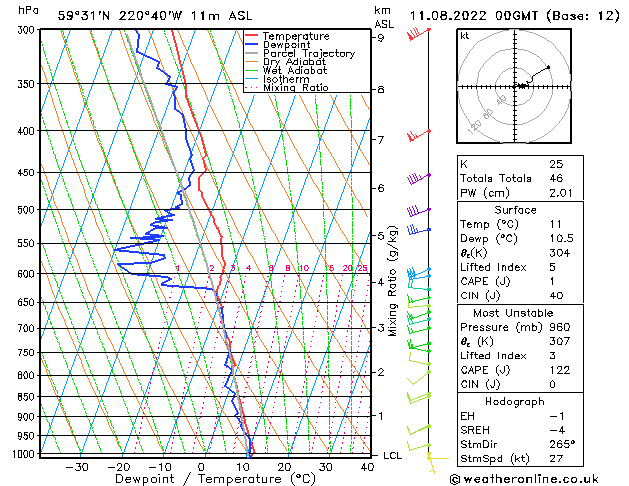Click the "Totals Totals" row label
The width and height of the screenshot is (629, 486).
496,178
